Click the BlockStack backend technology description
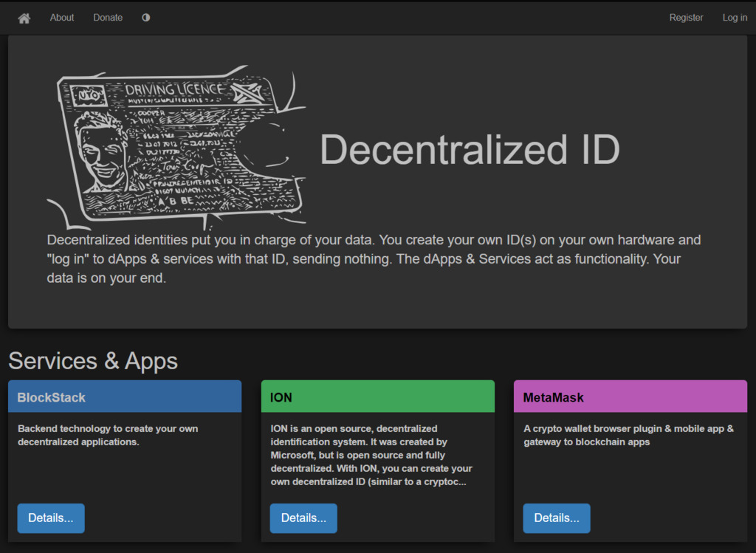Image resolution: width=756 pixels, height=553 pixels. point(108,435)
